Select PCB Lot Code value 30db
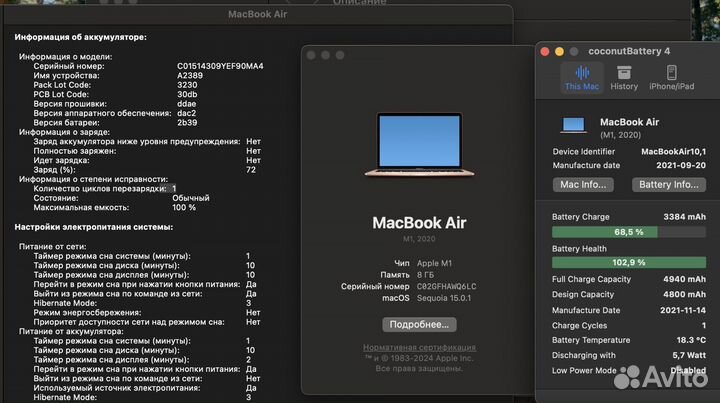 187,95
